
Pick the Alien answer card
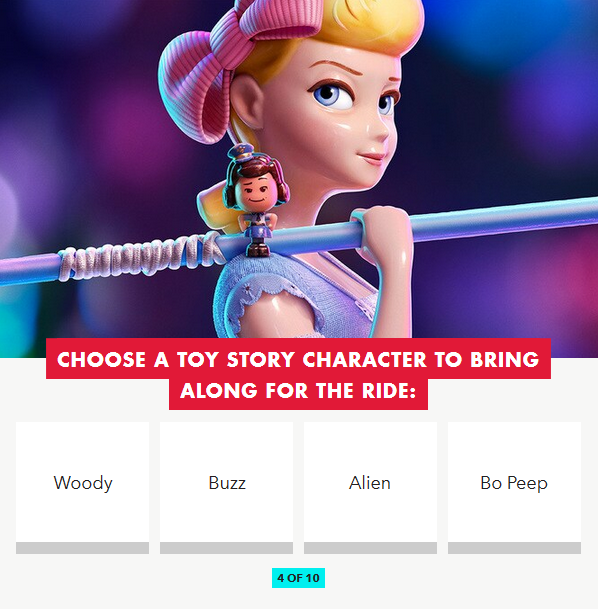[370, 487]
